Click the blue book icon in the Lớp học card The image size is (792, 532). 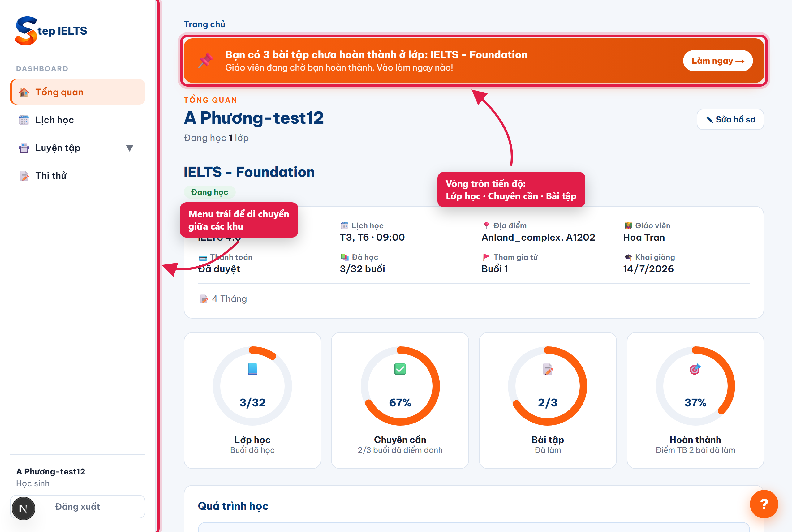(252, 369)
